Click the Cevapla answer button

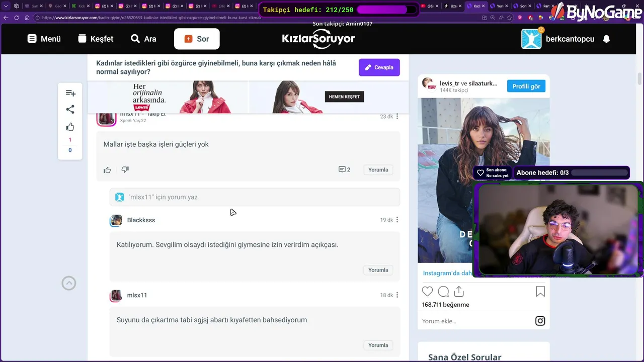pyautogui.click(x=379, y=67)
